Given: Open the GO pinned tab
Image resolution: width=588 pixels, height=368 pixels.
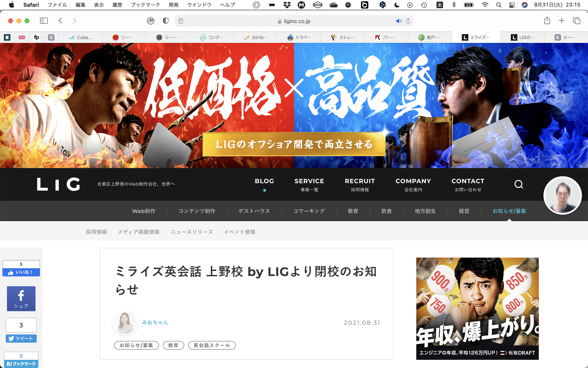Looking at the screenshot, I should coord(22,37).
